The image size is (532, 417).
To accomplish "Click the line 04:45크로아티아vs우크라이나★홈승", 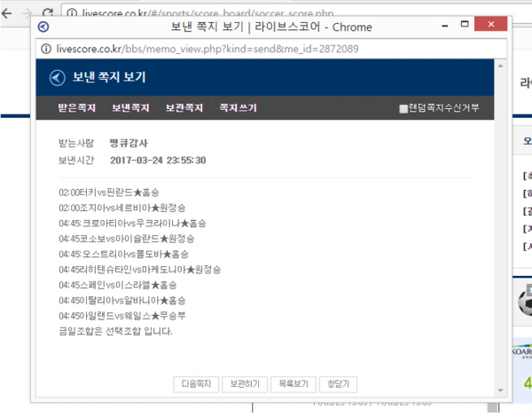I will pyautogui.click(x=132, y=223).
